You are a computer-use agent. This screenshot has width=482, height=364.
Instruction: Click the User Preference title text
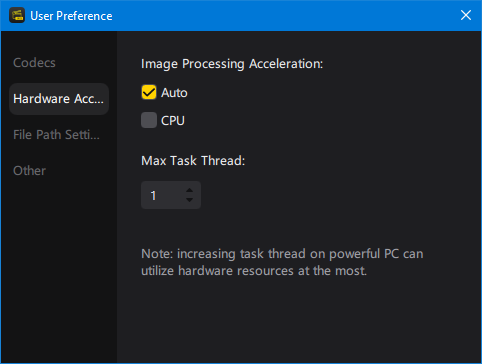click(71, 16)
